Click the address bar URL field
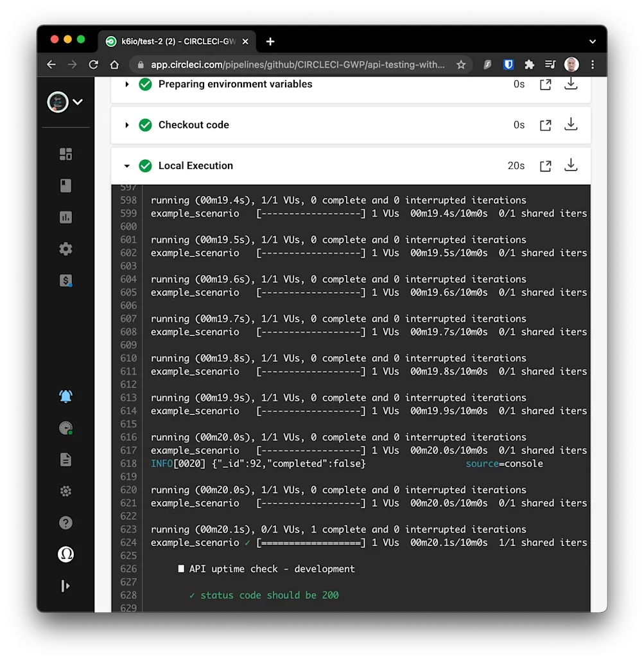 coord(289,64)
